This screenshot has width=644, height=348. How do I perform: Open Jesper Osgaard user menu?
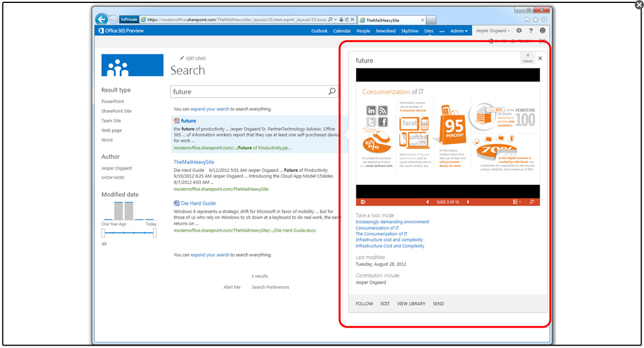492,31
